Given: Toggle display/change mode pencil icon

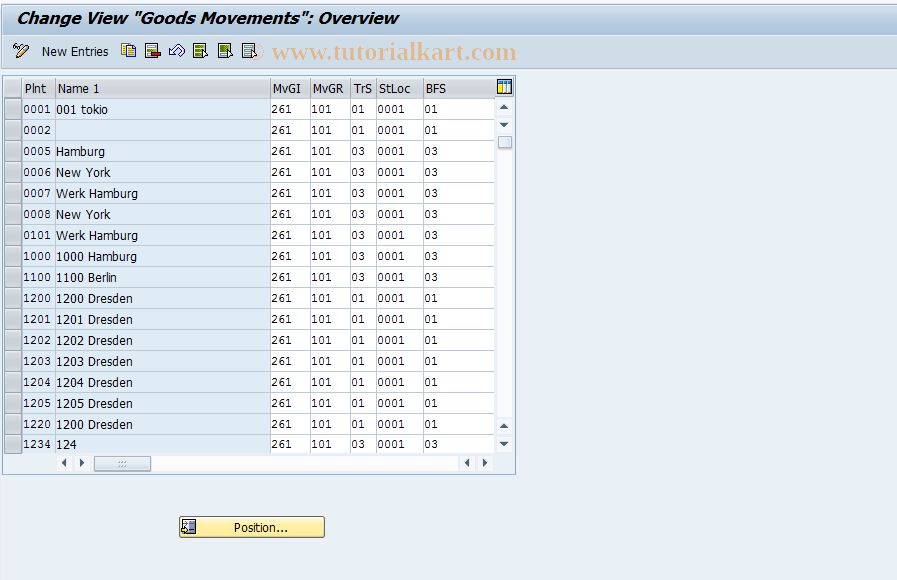Looking at the screenshot, I should pos(21,51).
